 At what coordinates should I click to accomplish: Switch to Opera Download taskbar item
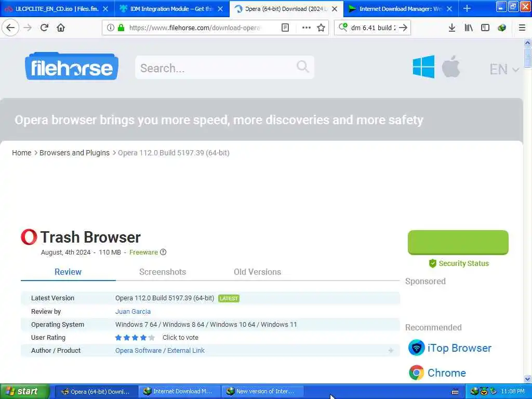(x=96, y=391)
